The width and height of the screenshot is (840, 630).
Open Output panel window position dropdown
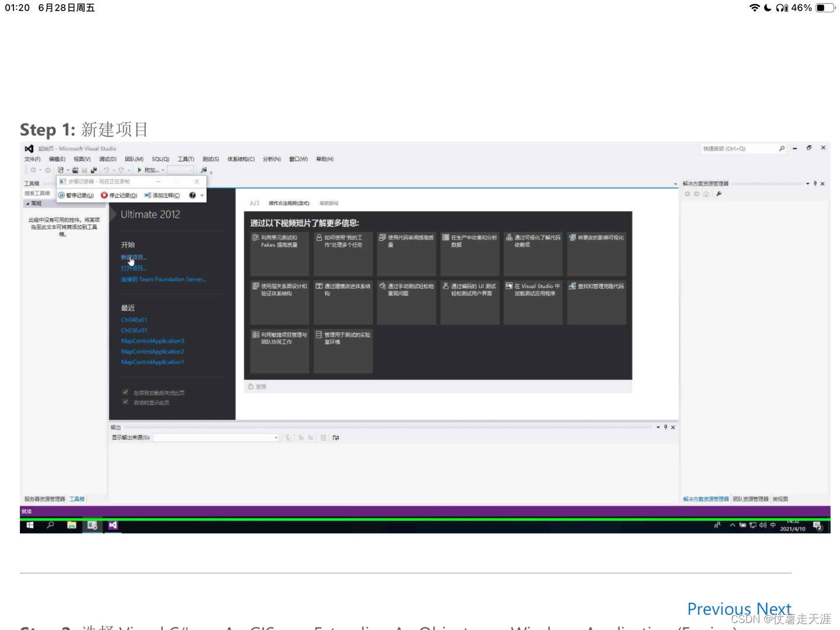coord(658,427)
